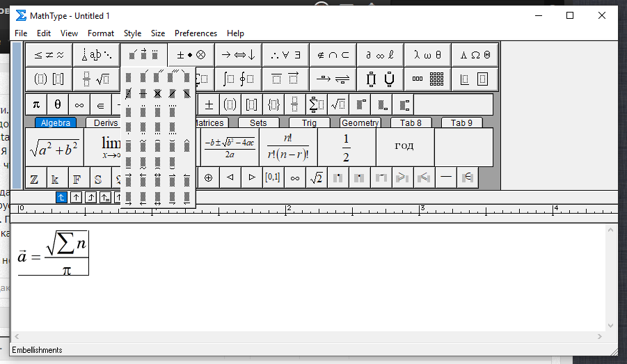Open the logical symbols palette (∴ ∀ ∃)

tap(285, 55)
